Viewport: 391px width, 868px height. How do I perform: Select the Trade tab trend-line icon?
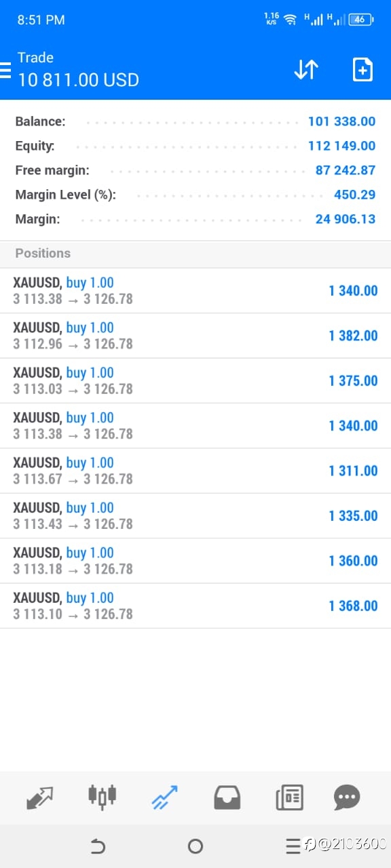(164, 797)
